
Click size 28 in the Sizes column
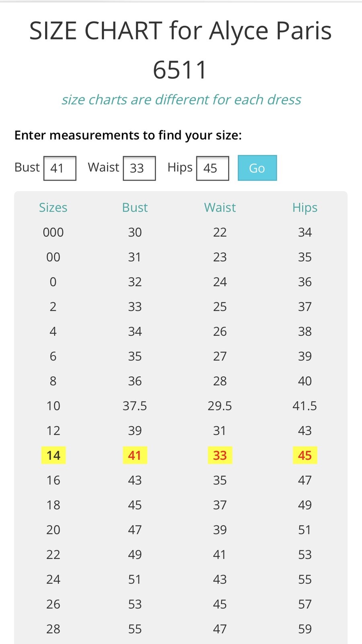pyautogui.click(x=53, y=629)
